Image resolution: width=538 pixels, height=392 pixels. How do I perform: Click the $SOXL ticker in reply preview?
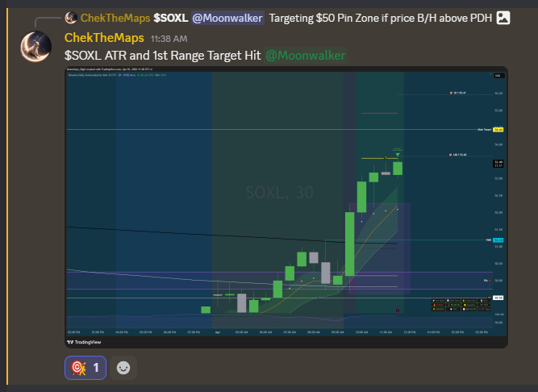(170, 18)
